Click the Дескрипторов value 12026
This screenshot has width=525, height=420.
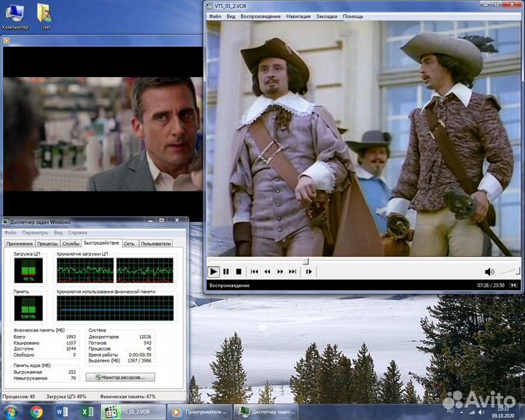tap(145, 337)
